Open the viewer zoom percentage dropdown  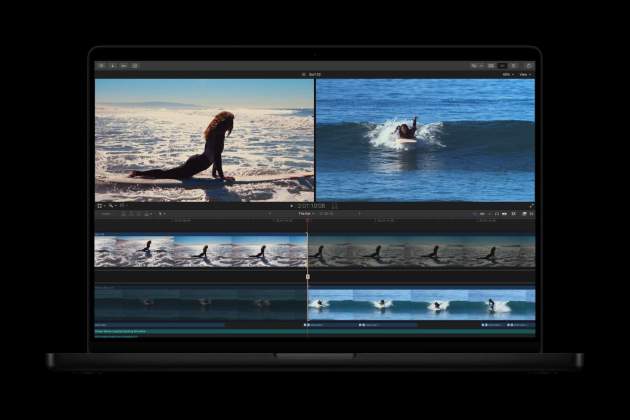(x=507, y=75)
